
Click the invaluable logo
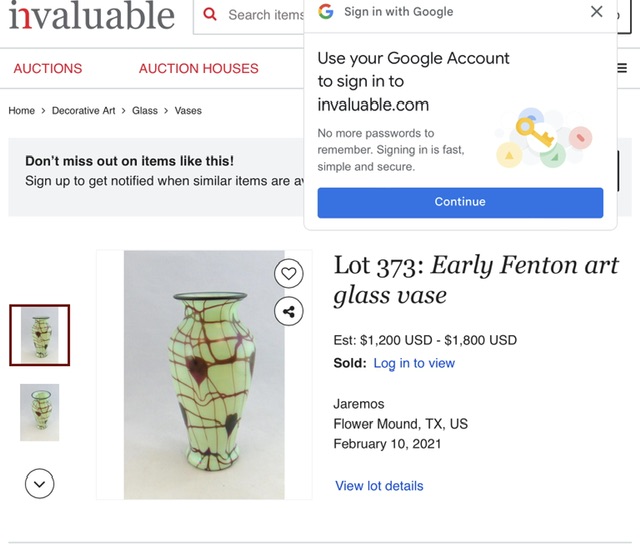pyautogui.click(x=92, y=15)
